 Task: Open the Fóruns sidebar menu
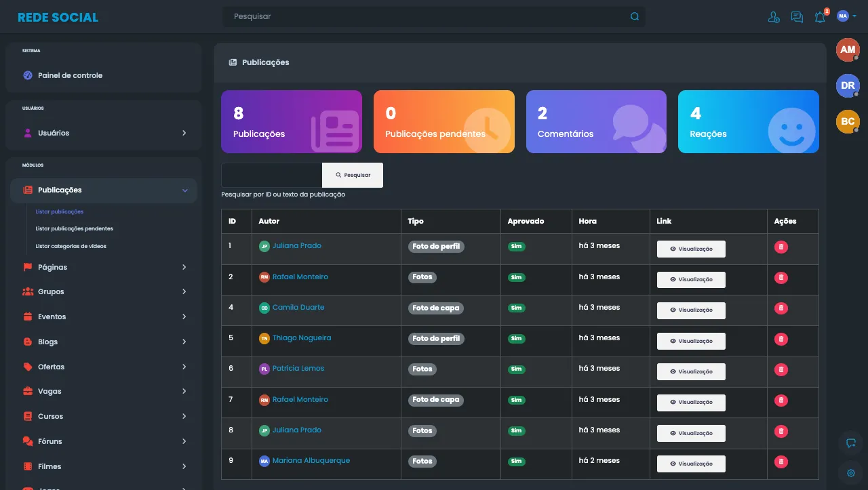click(104, 441)
